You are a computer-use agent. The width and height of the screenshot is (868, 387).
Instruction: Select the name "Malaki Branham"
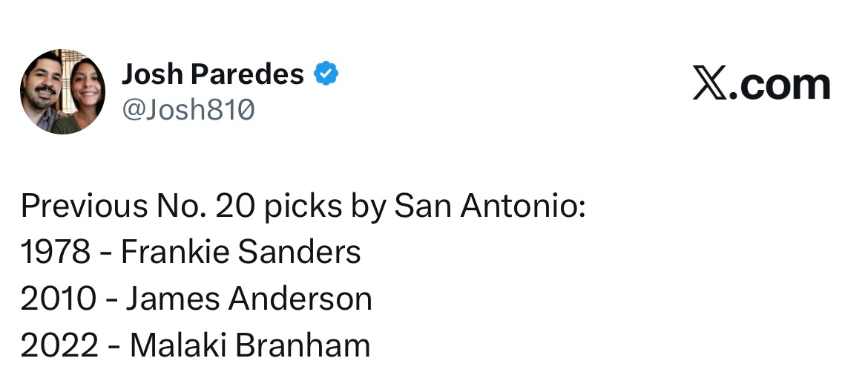(x=249, y=346)
